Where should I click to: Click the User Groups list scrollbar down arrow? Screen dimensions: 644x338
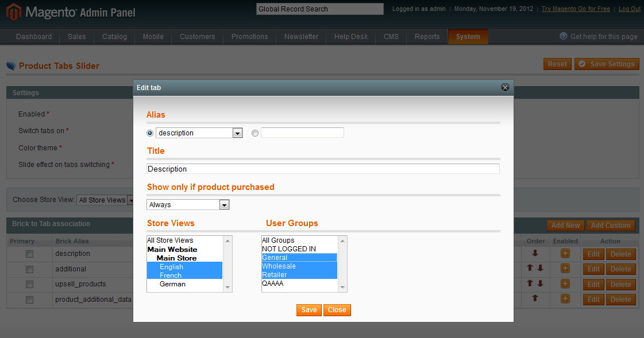pyautogui.click(x=343, y=288)
